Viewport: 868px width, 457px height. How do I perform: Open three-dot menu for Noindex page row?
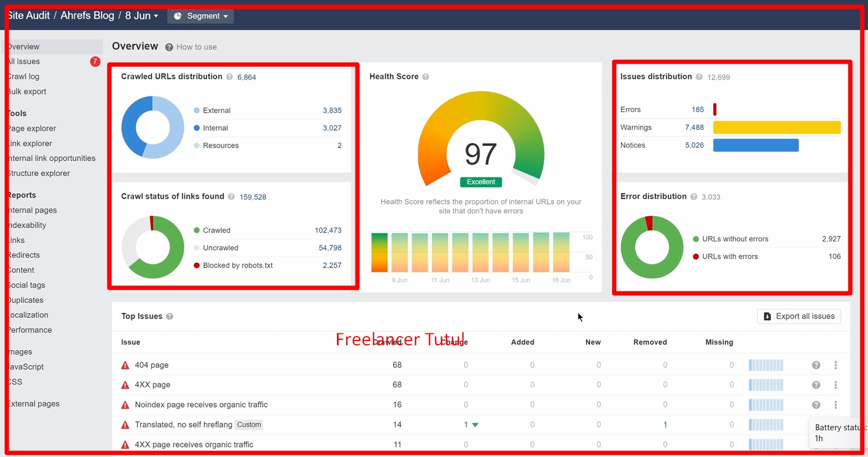click(835, 405)
